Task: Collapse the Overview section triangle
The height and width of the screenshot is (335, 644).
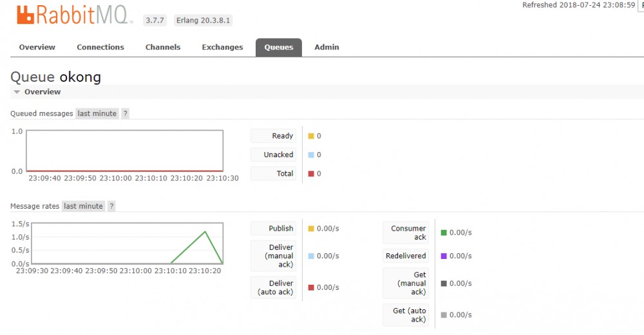Action: pos(17,91)
